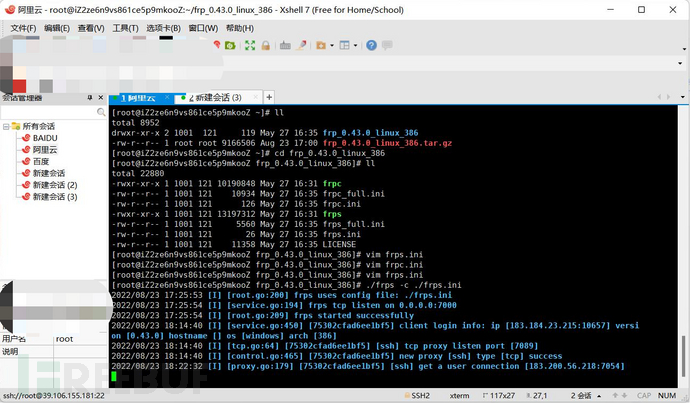The image size is (690, 403).
Task: Toggle full screen mode icon
Action: coord(250,45)
